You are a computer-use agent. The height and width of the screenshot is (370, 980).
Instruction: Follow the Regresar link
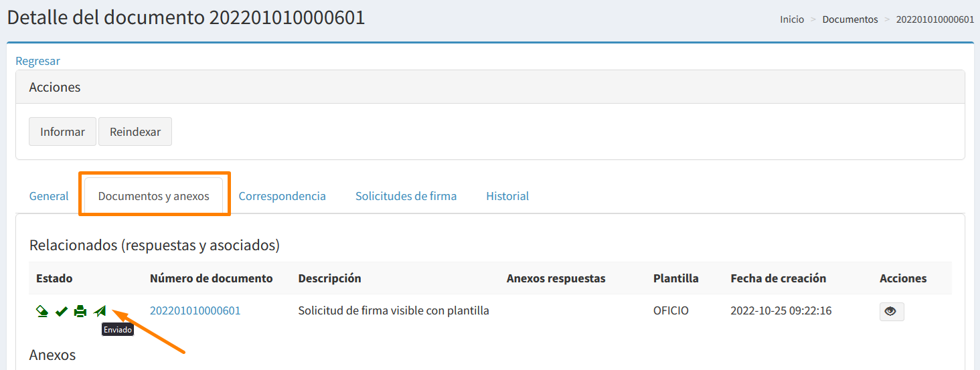click(38, 61)
